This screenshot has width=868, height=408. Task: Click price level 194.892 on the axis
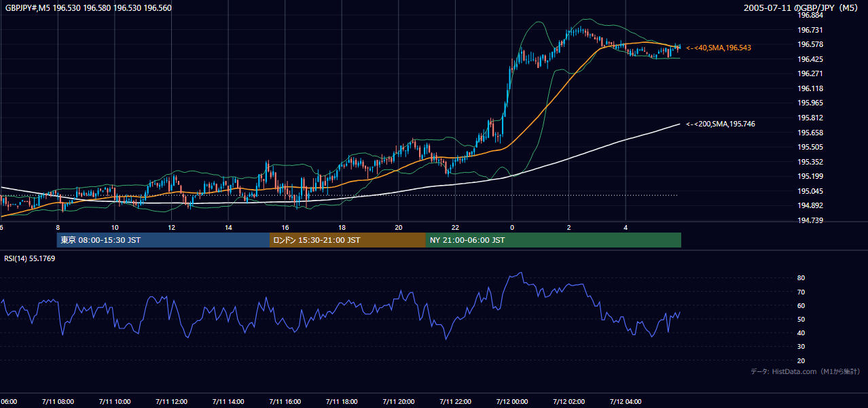tap(810, 205)
